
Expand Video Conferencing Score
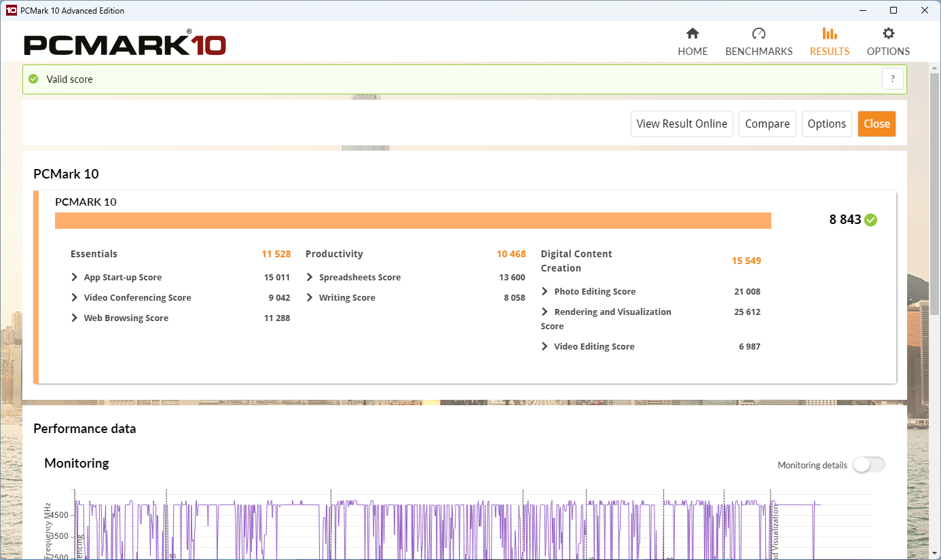click(75, 297)
